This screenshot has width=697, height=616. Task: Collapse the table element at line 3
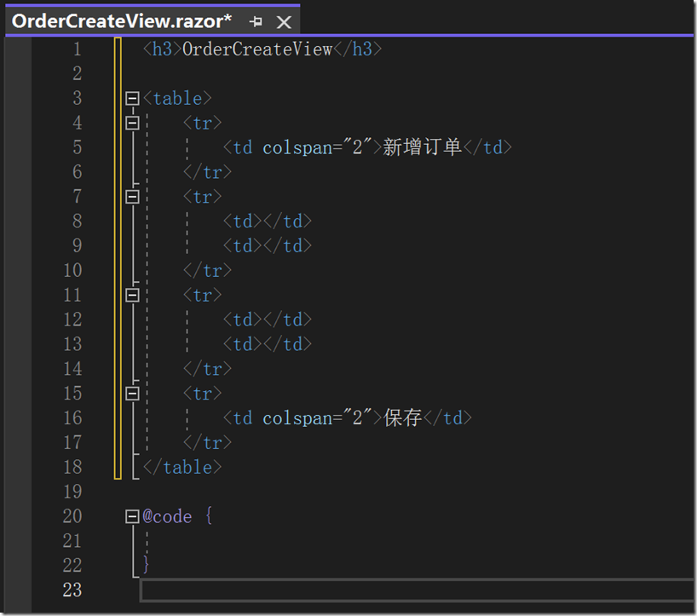coord(132,99)
